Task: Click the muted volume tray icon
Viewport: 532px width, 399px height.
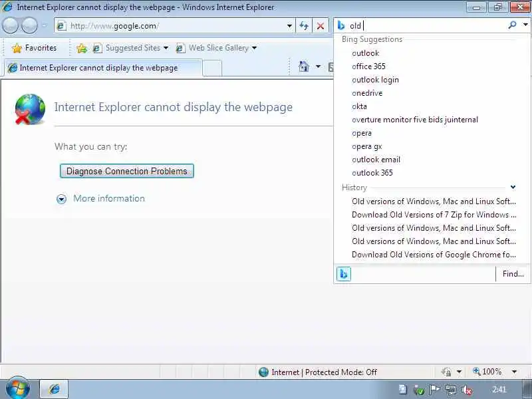Action: coord(467,390)
